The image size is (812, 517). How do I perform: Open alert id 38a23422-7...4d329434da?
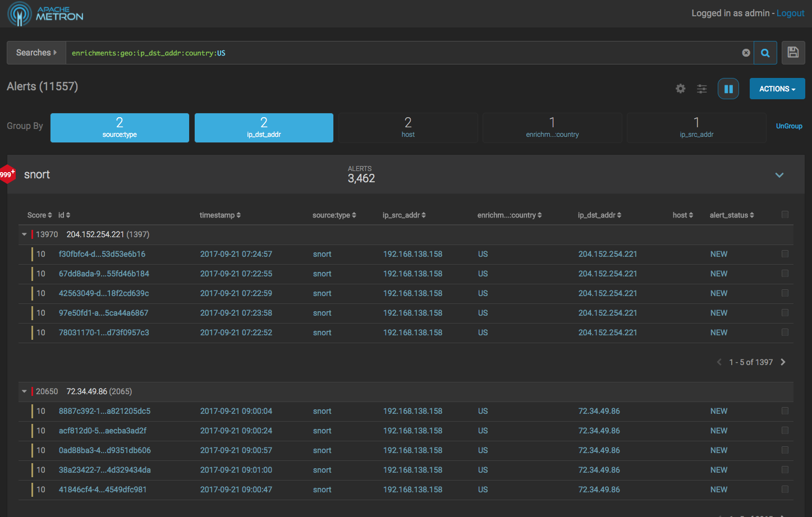pos(105,470)
